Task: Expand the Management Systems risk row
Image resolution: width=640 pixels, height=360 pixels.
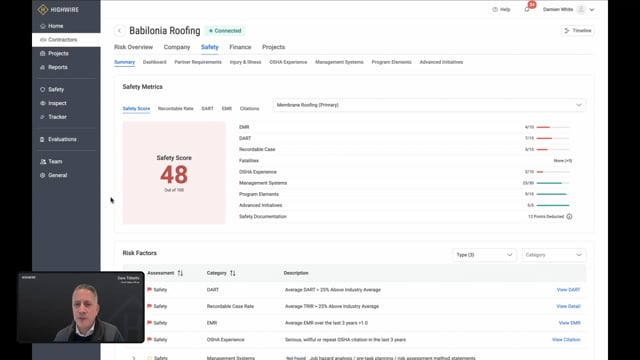Action: point(133,358)
